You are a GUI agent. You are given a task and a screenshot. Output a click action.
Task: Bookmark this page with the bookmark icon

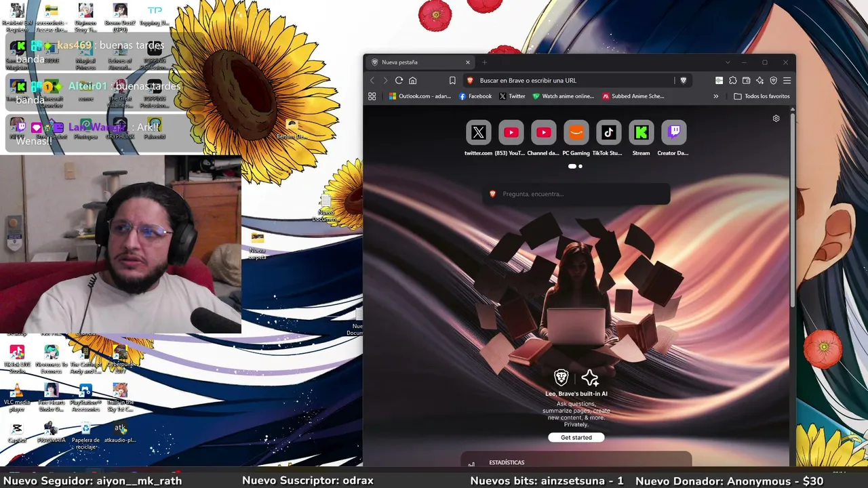click(x=452, y=80)
